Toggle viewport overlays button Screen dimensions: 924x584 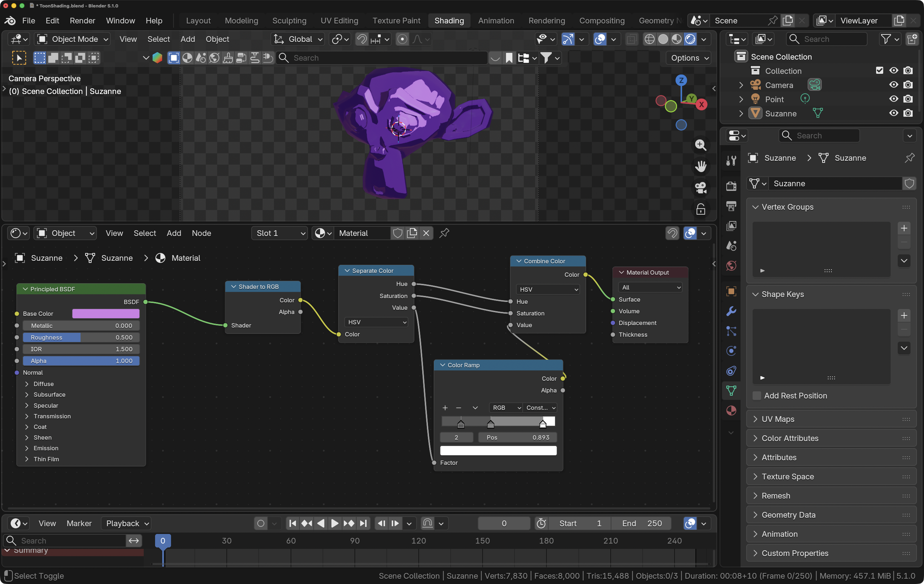[600, 39]
